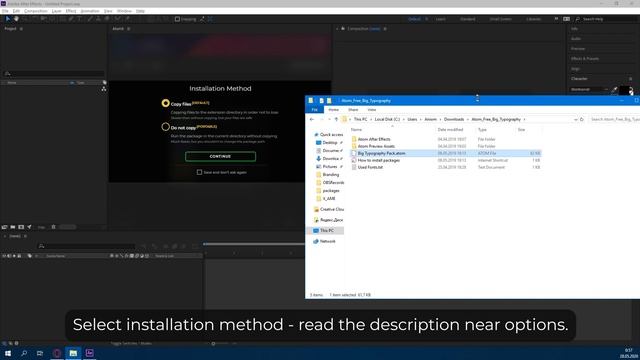This screenshot has height=360, width=640.
Task: Select the Big Typography Pack.atom file
Action: point(446,153)
